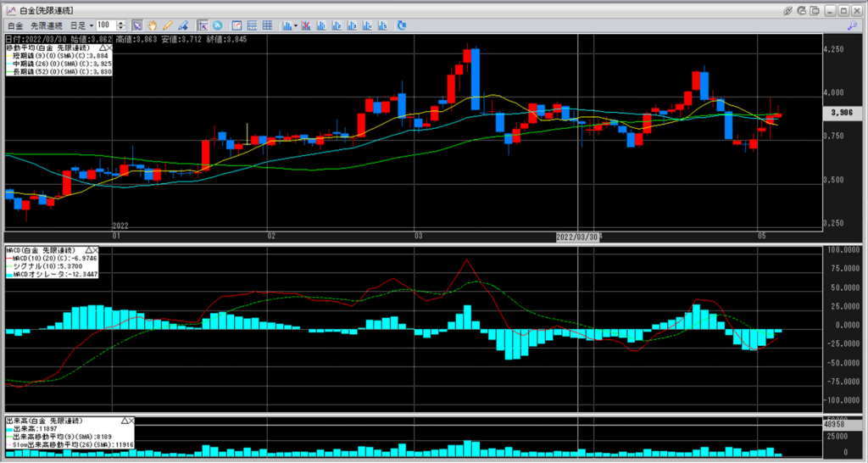Screen dimensions: 868x463
Task: Toggle the link chain icon in the title bar
Action: [x=787, y=10]
